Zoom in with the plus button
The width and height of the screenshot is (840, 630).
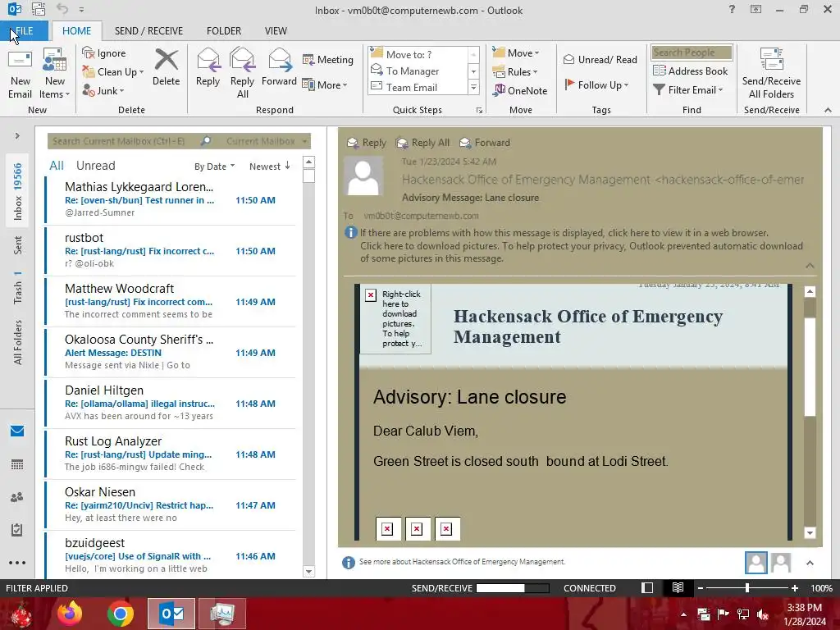coord(795,587)
